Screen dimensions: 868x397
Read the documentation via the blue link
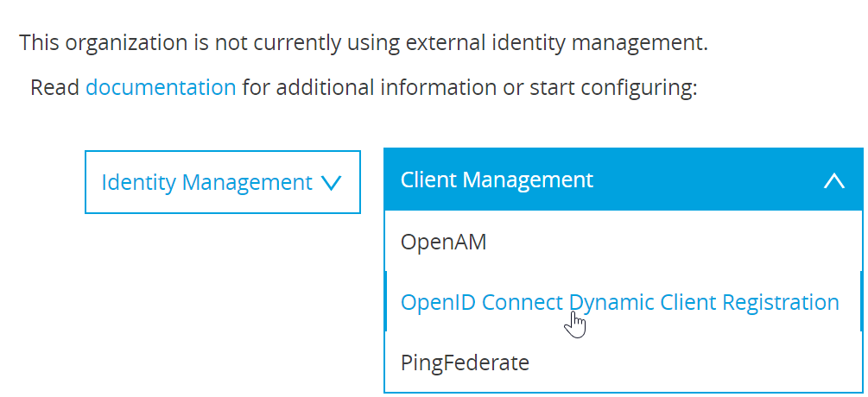[161, 87]
